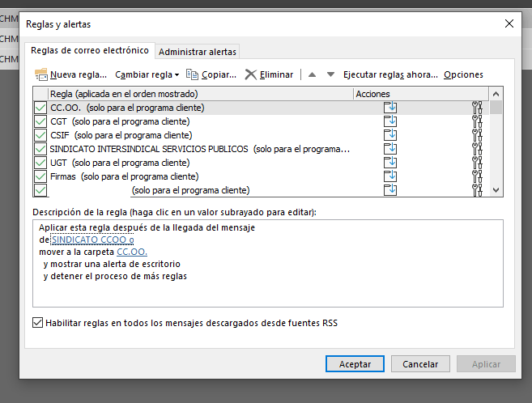Screen dimensions: 532x403
Task: Click the Aceptar button
Action: point(355,364)
